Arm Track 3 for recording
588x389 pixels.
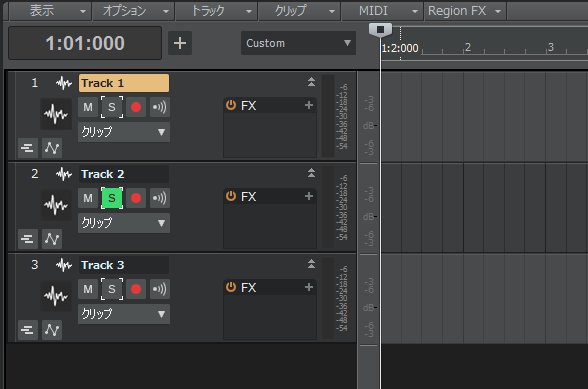(x=136, y=289)
